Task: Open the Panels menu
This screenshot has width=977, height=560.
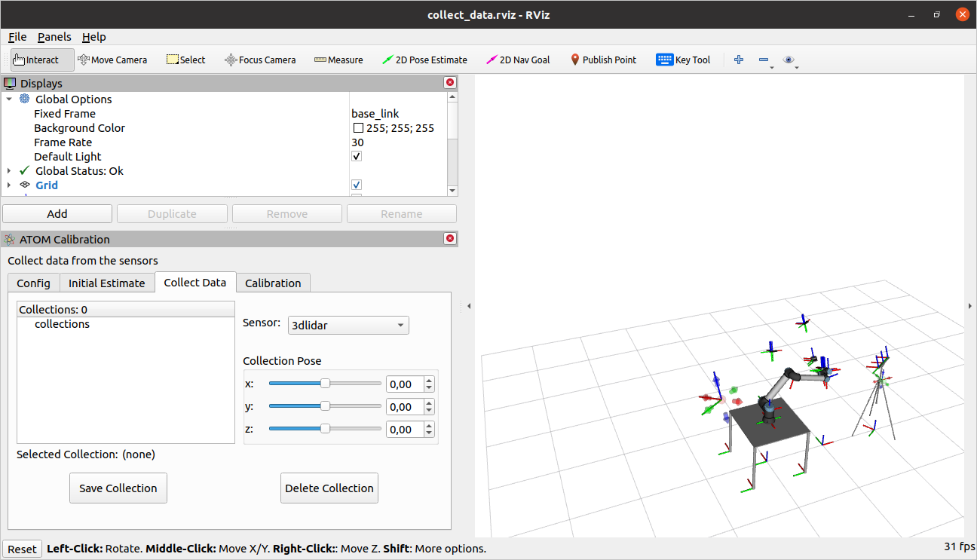Action: tap(54, 36)
